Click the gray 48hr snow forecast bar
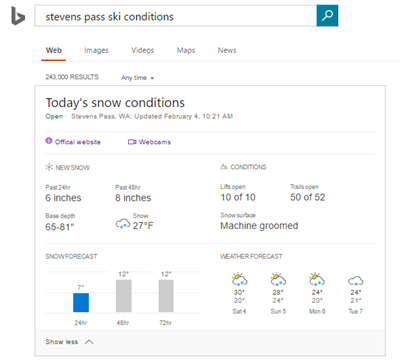This screenshot has height=363, width=400. click(124, 296)
